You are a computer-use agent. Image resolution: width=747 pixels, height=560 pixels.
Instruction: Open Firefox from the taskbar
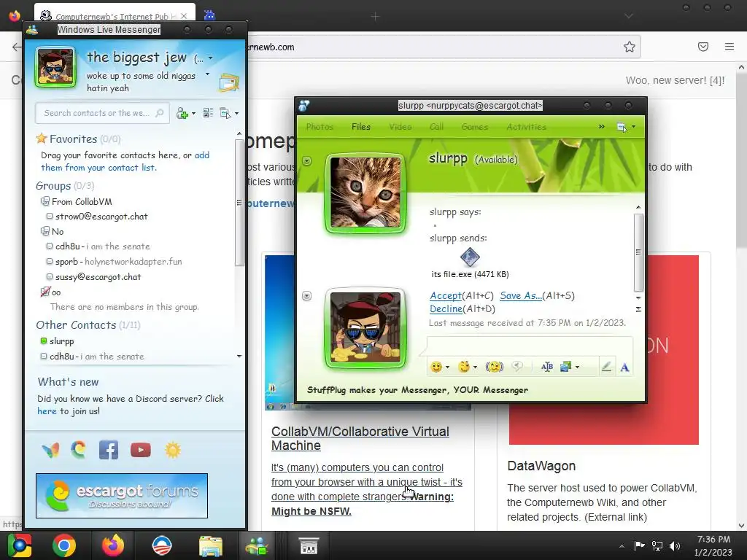point(113,545)
